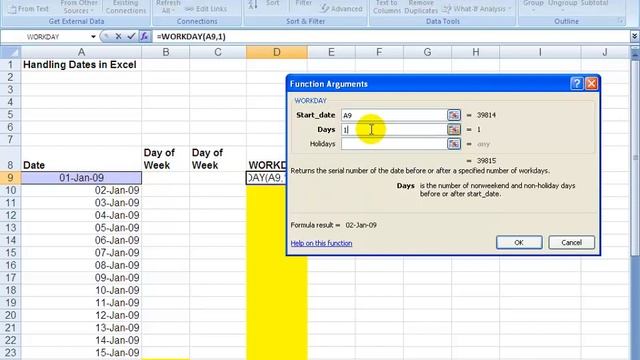Viewport: 640px width, 360px height.
Task: Click the Holidays range selector icon
Action: point(454,144)
